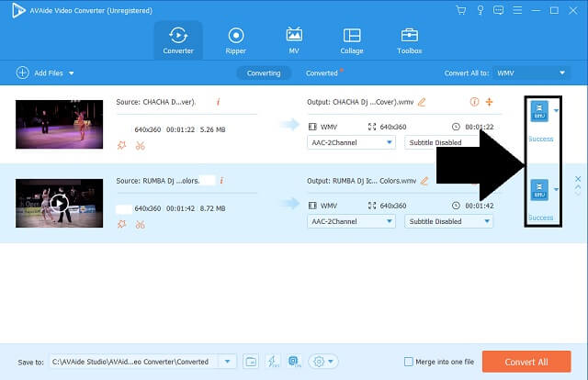The image size is (588, 380).
Task: View RUMBA source file info icon
Action: click(221, 181)
